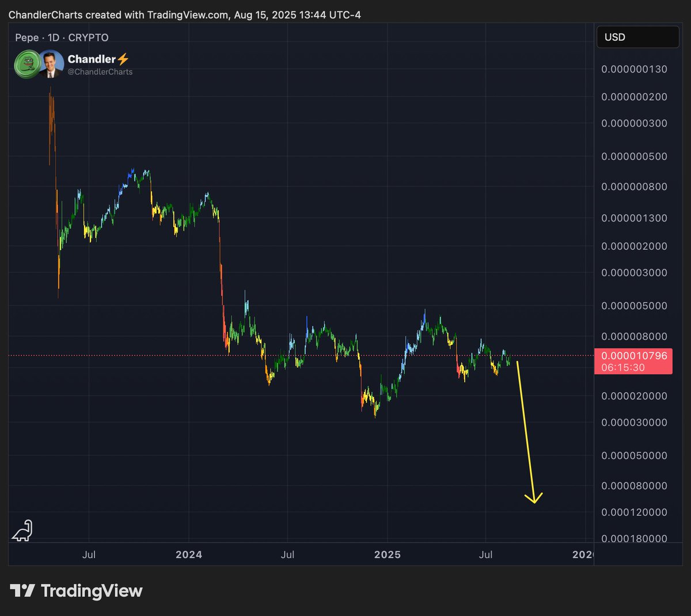Screen dimensions: 691x616
Task: Click price axis label 0.000003000
Action: tap(634, 272)
